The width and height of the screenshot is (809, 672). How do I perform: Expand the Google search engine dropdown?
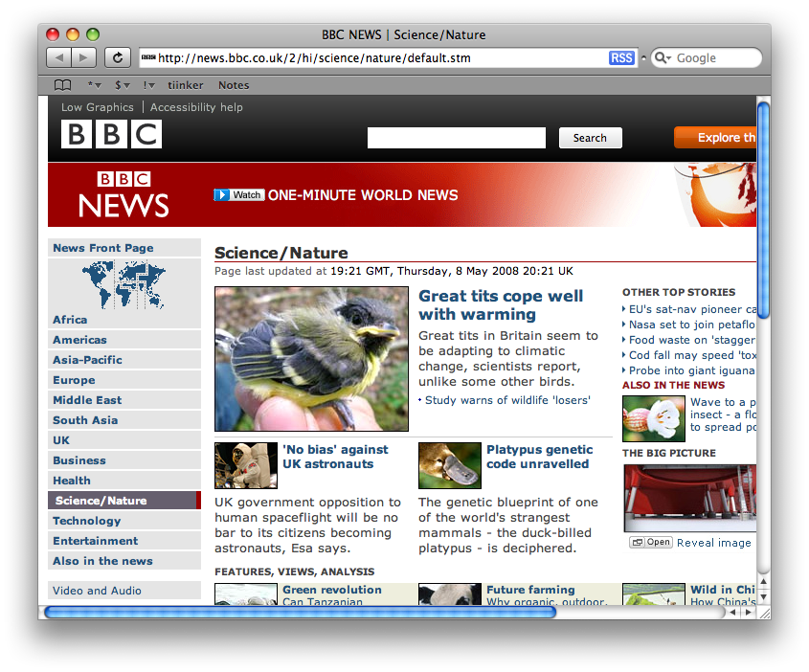(x=663, y=58)
